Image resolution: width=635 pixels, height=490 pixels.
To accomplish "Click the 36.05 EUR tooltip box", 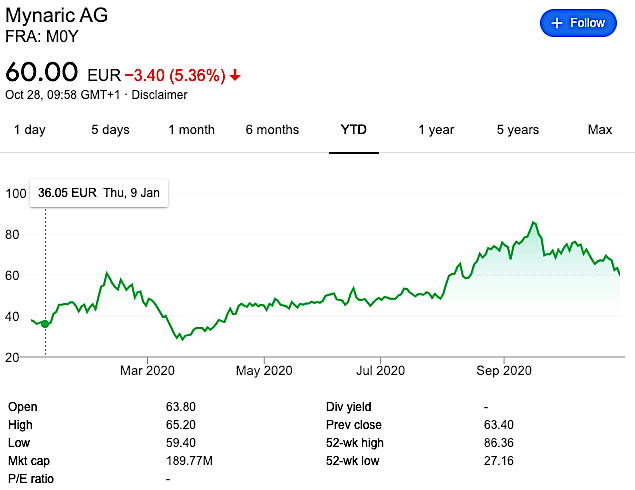I will pos(98,193).
